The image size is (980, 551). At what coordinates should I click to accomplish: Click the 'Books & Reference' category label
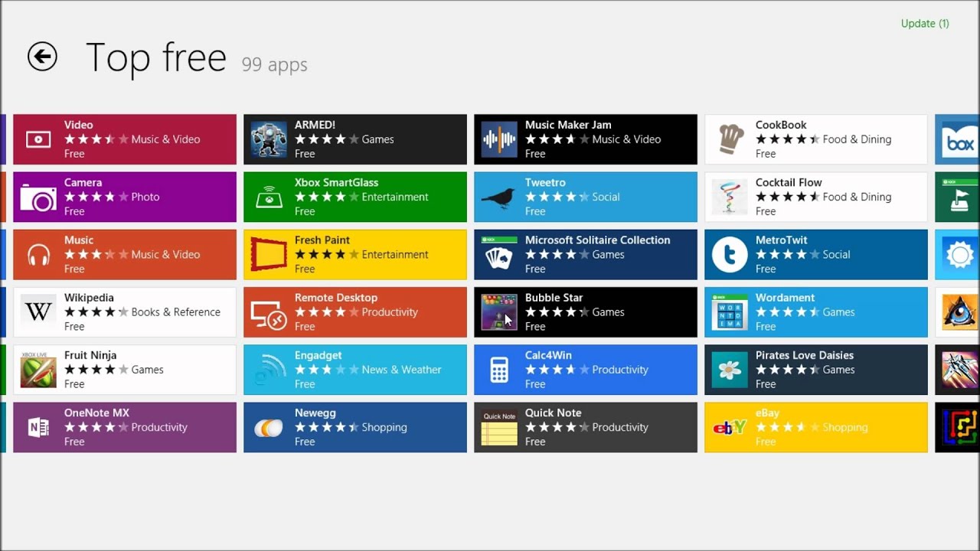175,312
